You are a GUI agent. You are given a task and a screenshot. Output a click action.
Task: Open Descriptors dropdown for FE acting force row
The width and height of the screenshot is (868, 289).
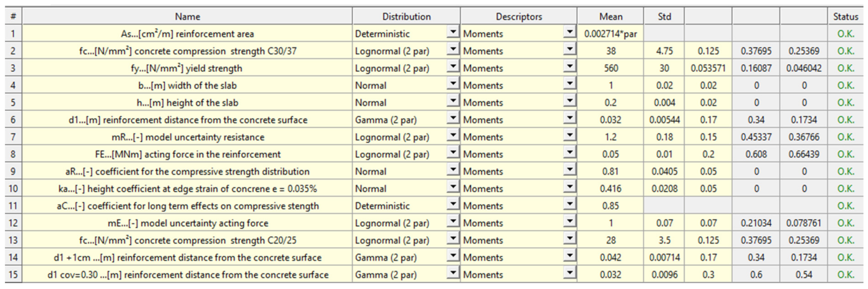pyautogui.click(x=569, y=154)
